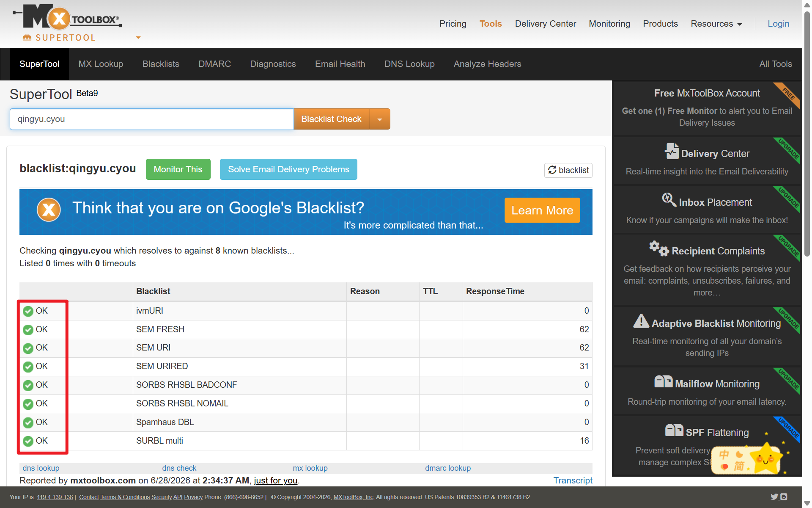Click the OK status icon for SEM URIRED

pos(28,367)
